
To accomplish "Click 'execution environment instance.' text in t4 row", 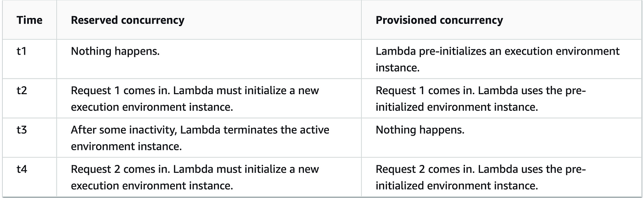I will pyautogui.click(x=150, y=186).
